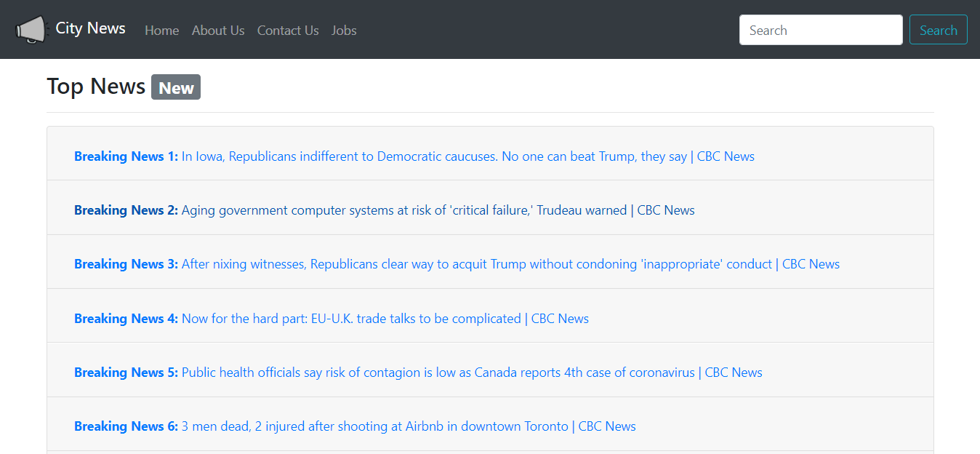Viewport: 980px width, 454px height.
Task: Open Breaking News 1 about Iowa caucuses
Action: pyautogui.click(x=414, y=156)
